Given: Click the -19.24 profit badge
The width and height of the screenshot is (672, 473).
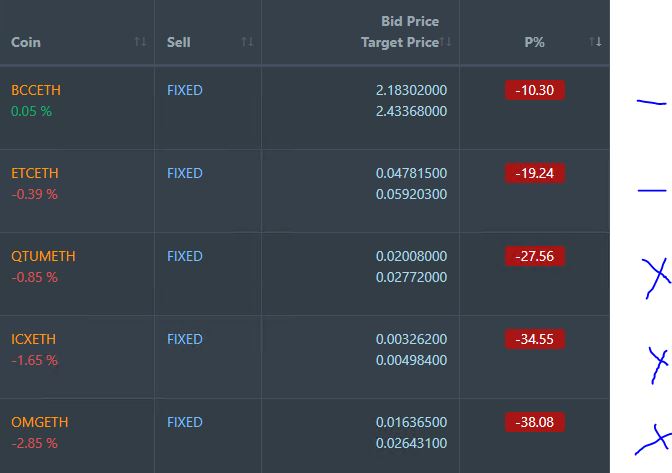Looking at the screenshot, I should 535,173.
